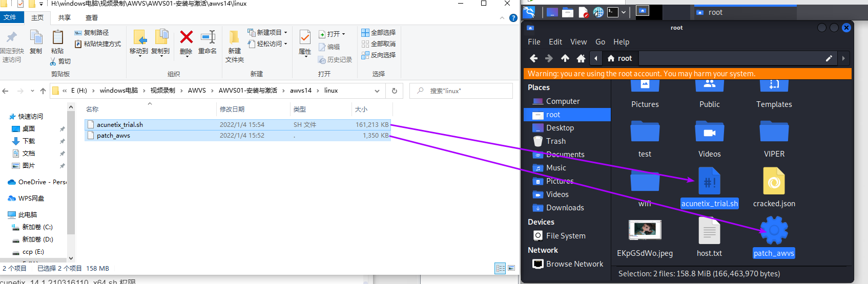Open the terminal emulator from Kali panel
This screenshot has width=868, height=284.
[x=612, y=12]
